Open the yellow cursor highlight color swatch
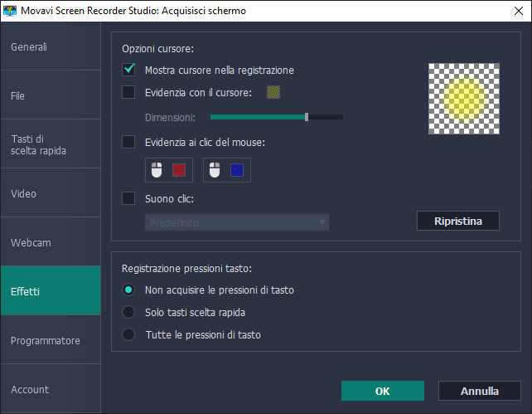The image size is (532, 414). coord(273,93)
